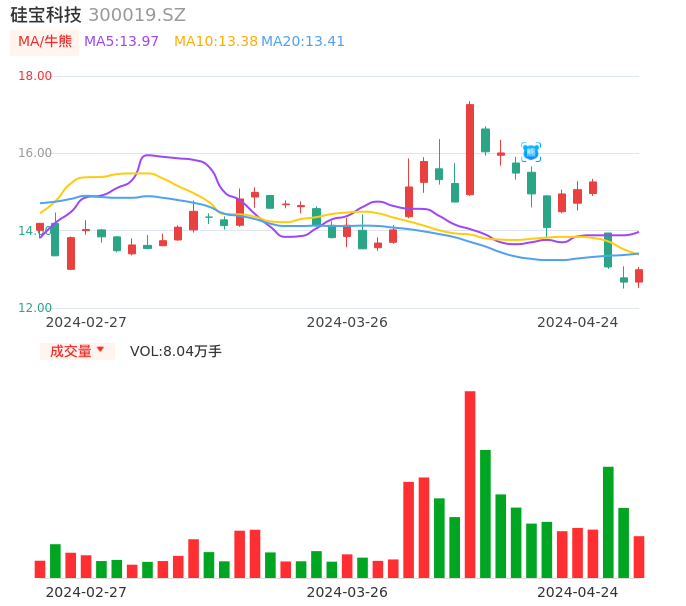
Task: Click the 18.00 price axis label
Action: [x=35, y=76]
